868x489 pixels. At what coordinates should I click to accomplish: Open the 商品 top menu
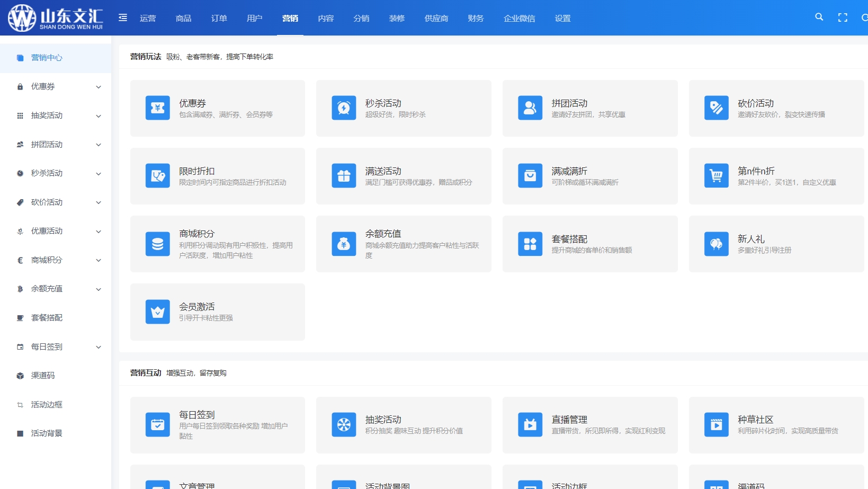183,18
